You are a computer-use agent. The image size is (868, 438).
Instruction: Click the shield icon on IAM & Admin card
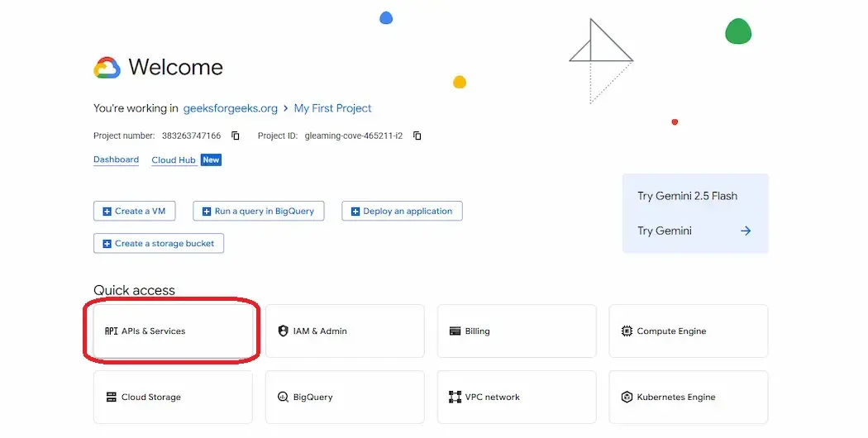pos(283,331)
